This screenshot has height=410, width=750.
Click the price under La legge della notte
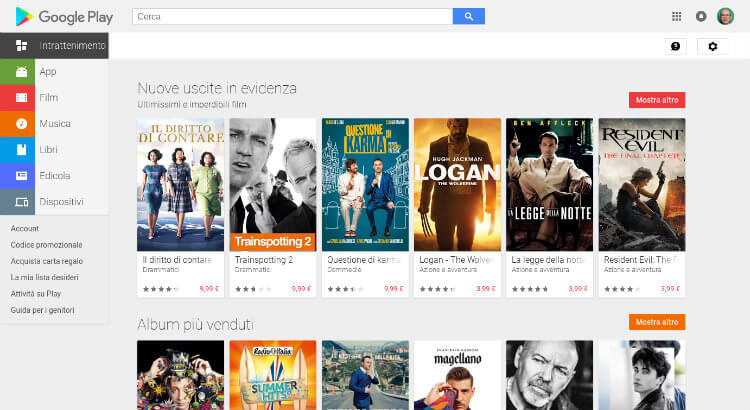click(578, 289)
